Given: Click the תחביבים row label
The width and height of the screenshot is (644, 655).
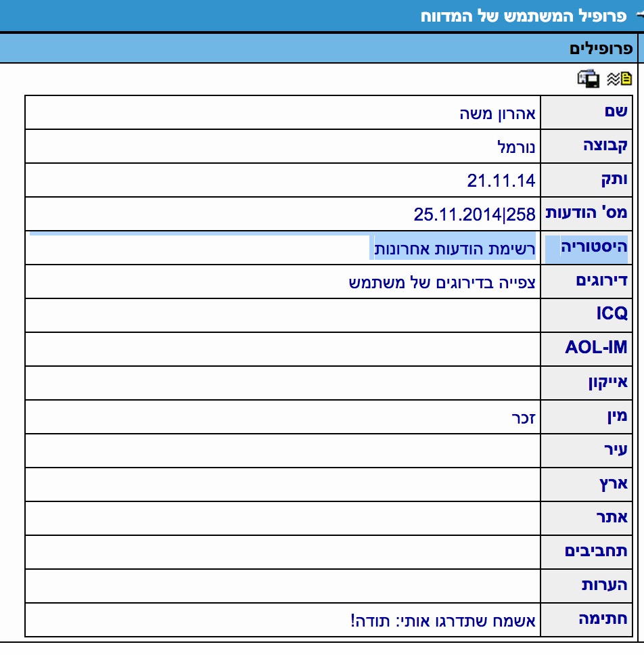Looking at the screenshot, I should [596, 551].
